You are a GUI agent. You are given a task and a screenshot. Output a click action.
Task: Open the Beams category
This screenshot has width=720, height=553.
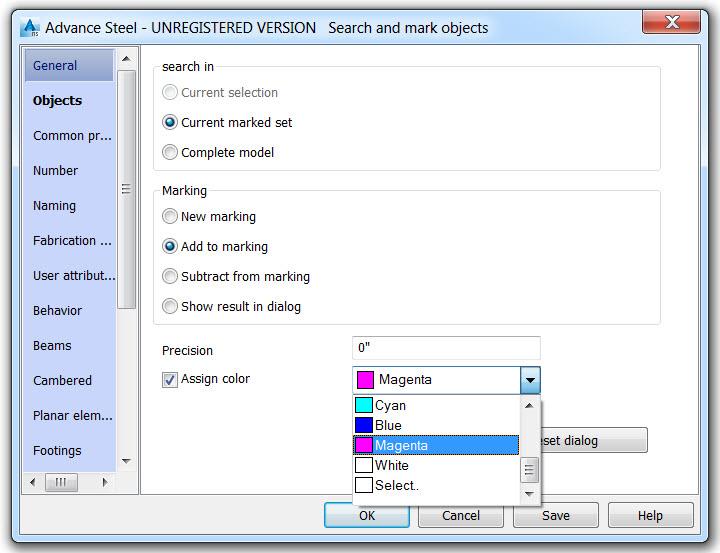click(x=52, y=345)
